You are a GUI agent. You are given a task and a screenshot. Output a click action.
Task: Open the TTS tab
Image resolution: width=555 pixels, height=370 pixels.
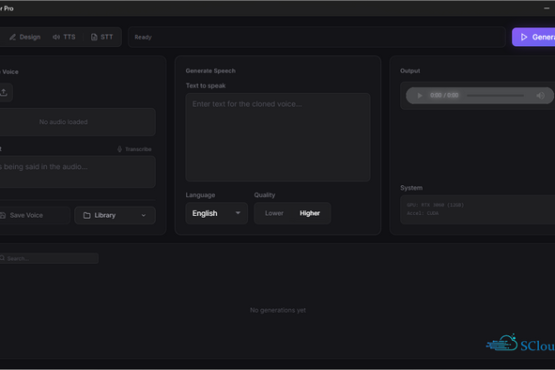[x=64, y=37]
